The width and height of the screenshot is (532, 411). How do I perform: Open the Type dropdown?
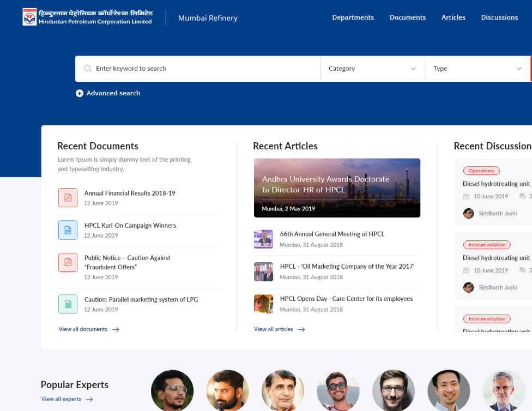click(477, 69)
